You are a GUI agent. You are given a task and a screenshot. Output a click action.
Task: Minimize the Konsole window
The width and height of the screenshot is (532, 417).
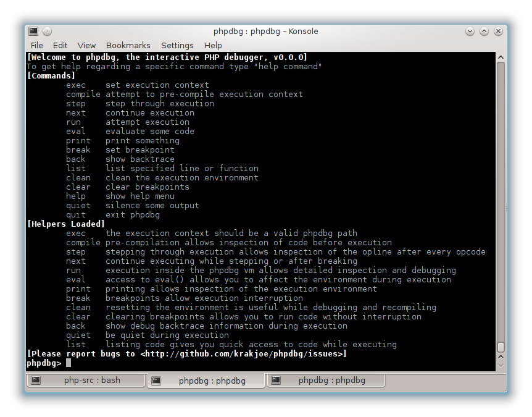[470, 32]
